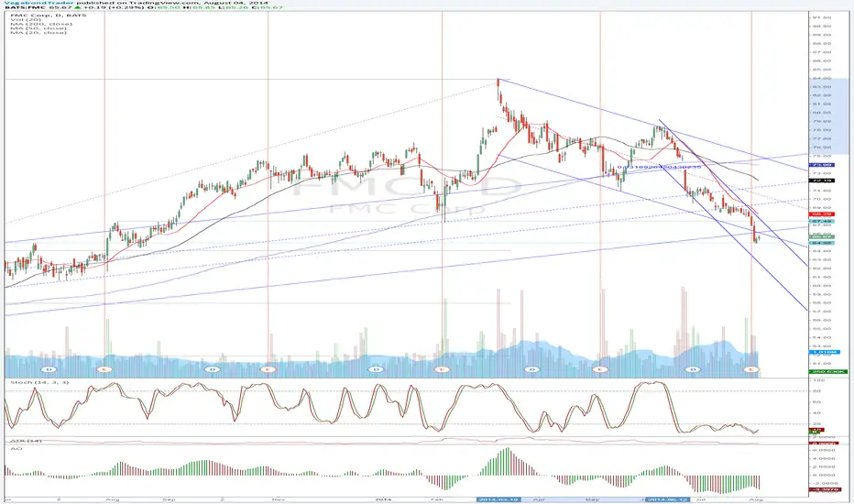Click the earnings E marker near May
The height and width of the screenshot is (504, 854).
coord(599,369)
